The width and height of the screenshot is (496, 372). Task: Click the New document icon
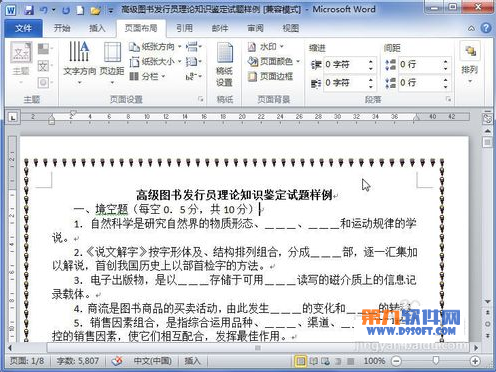pyautogui.click(x=80, y=10)
